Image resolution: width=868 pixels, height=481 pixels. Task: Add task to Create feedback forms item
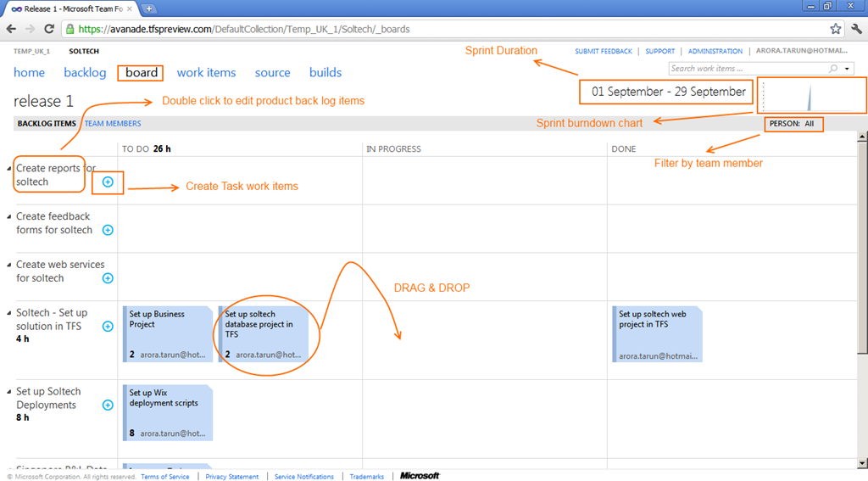click(108, 230)
